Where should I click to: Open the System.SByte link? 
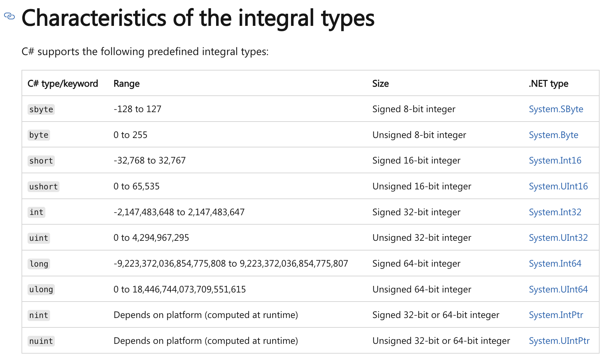pos(556,109)
